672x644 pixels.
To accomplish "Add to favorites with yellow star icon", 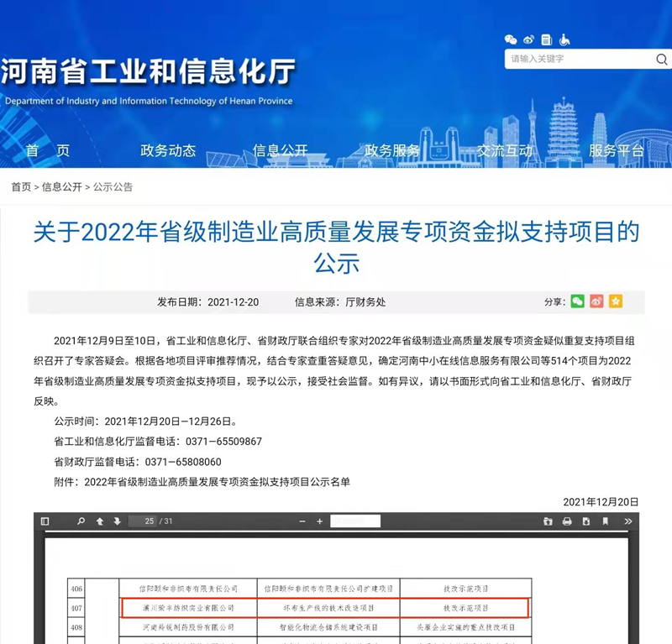I will coord(616,301).
